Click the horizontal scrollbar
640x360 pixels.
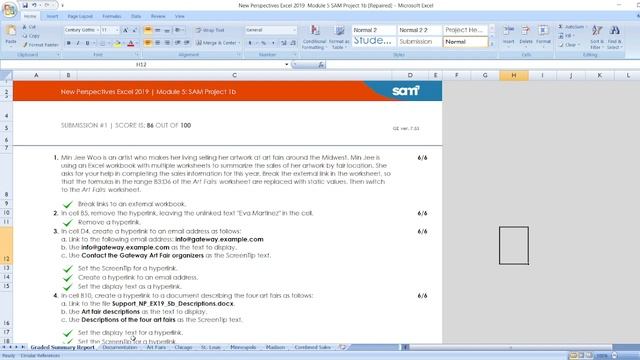pos(510,347)
